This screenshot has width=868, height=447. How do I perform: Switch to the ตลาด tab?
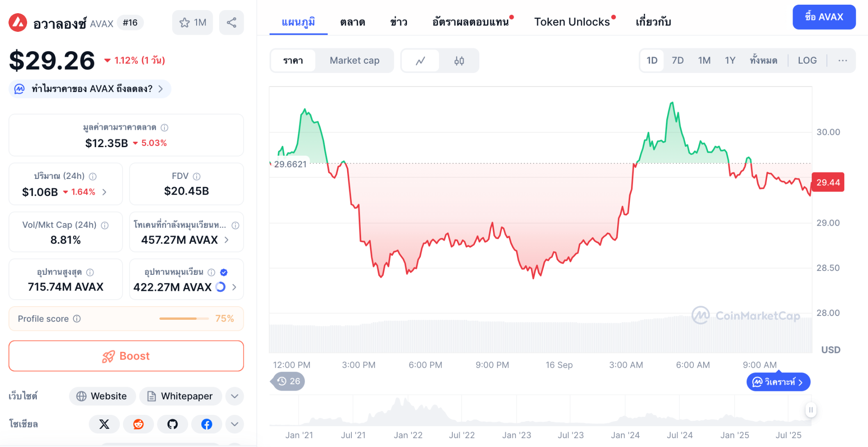(x=352, y=22)
